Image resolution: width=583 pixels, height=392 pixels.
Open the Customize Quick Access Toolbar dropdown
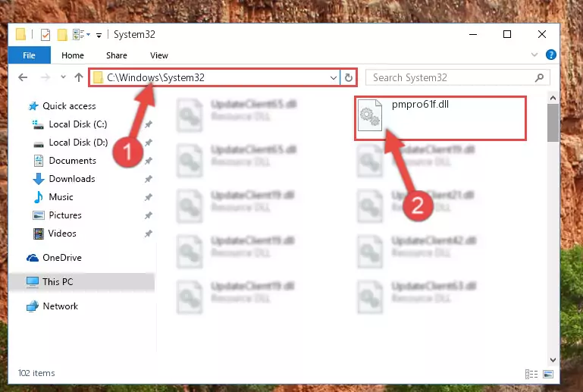(x=99, y=35)
